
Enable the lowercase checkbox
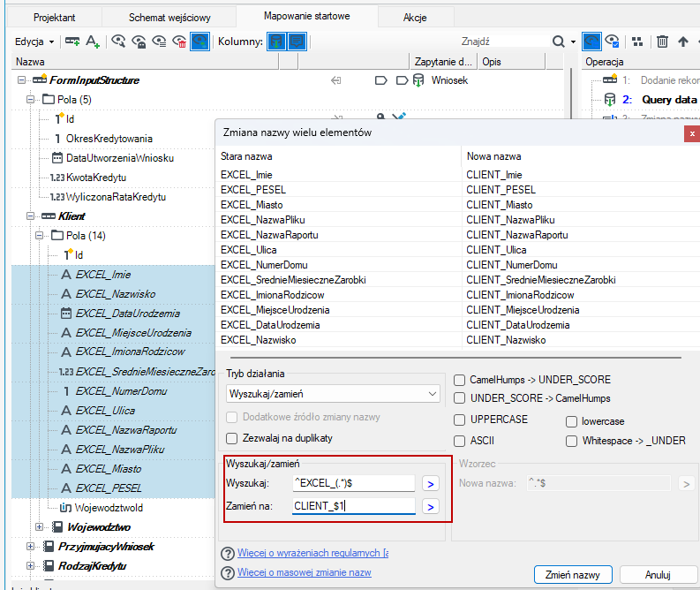(x=571, y=421)
